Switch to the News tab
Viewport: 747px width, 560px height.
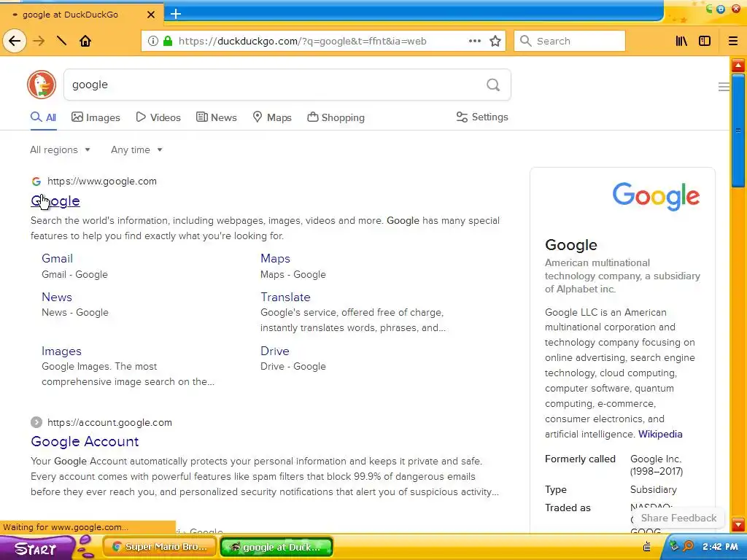click(216, 117)
